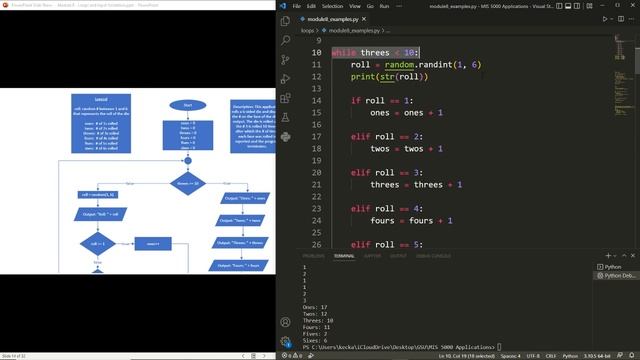Show more menus via the ellipsis
Image resolution: width=640 pixels, height=360 pixels.
(399, 6)
